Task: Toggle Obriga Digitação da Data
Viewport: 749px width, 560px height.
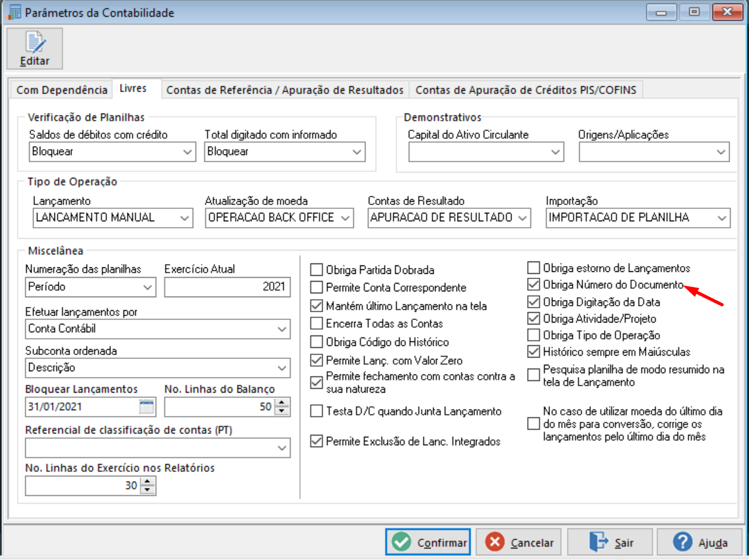Action: coord(534,302)
